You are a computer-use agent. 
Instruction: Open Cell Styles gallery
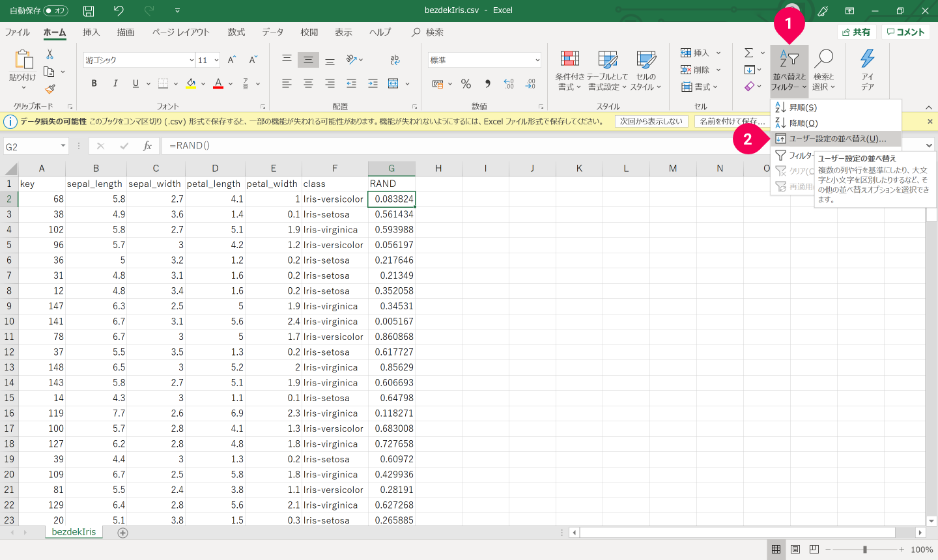click(x=646, y=70)
